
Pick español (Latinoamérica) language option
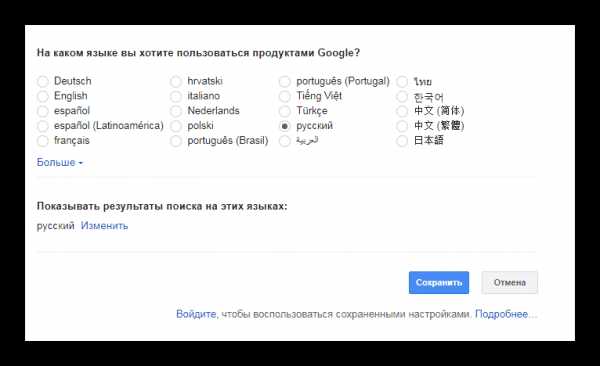[x=43, y=126]
